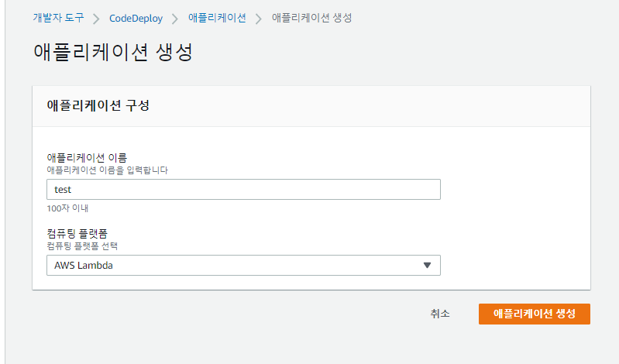Open the 애플리케이션 breadcrumb link
Viewport: 619px width, 364px height.
pos(217,18)
